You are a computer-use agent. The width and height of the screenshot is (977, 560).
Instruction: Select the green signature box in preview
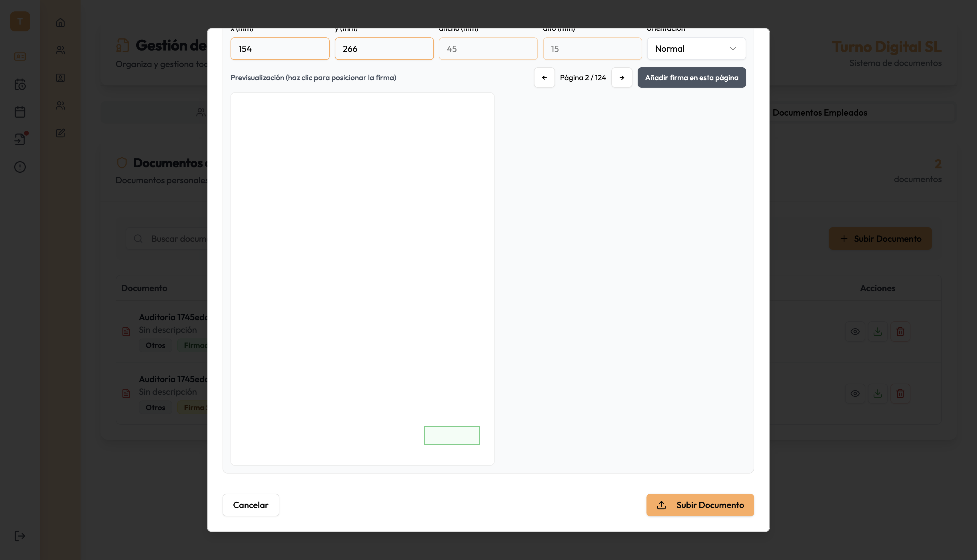(x=452, y=435)
